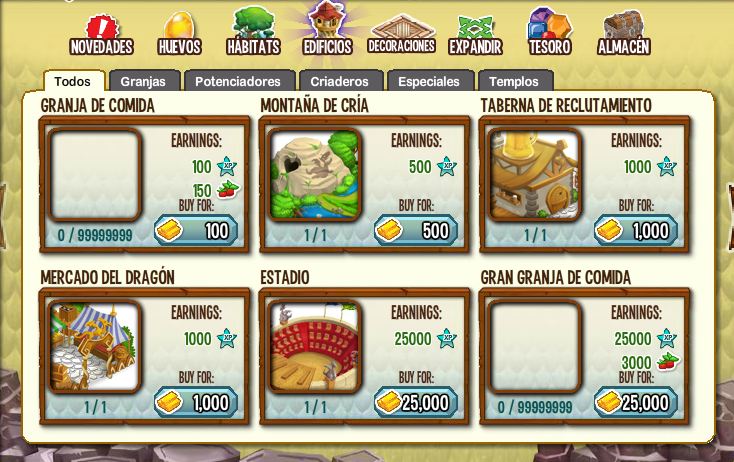Image resolution: width=734 pixels, height=462 pixels.
Task: Open the Hábitats tree icon
Action: (x=253, y=31)
